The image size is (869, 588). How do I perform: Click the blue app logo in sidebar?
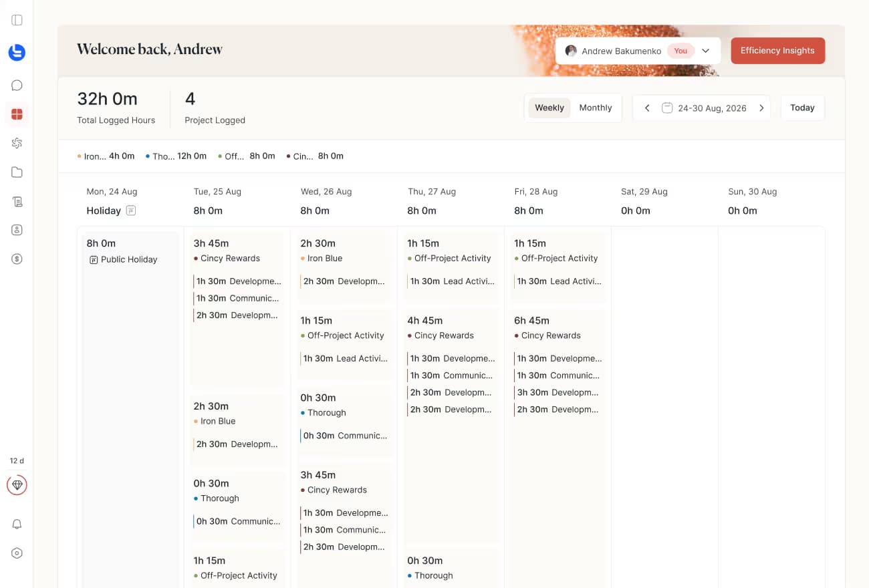point(17,52)
